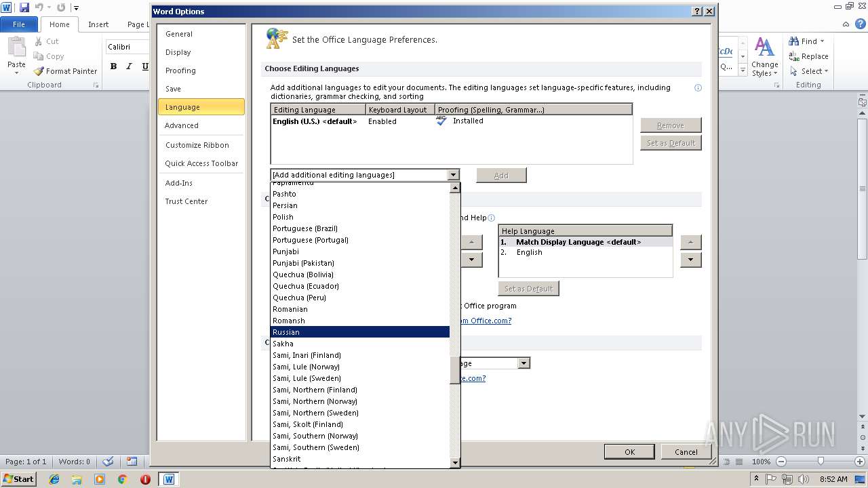868x488 pixels.
Task: Switch to the Home ribbon tab
Action: (x=59, y=24)
